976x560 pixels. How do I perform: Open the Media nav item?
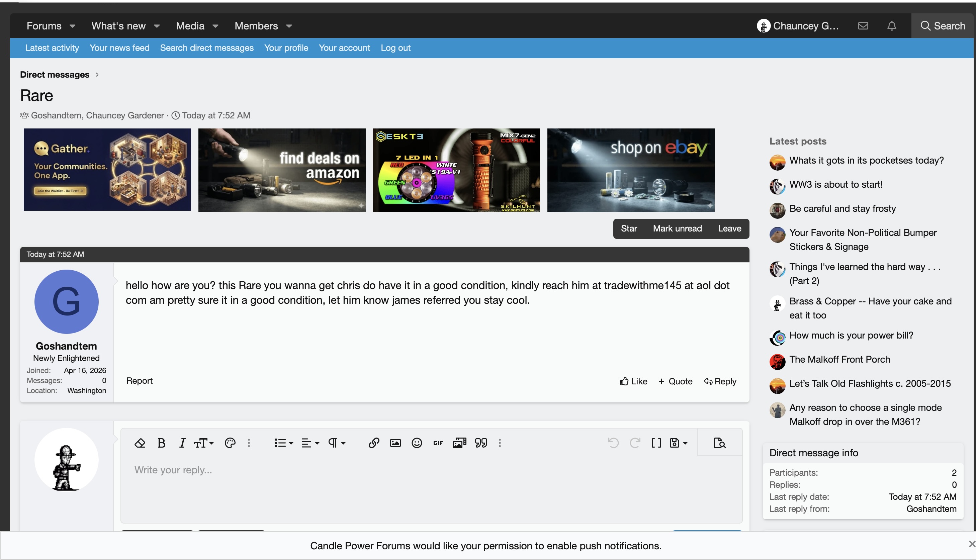tap(190, 26)
